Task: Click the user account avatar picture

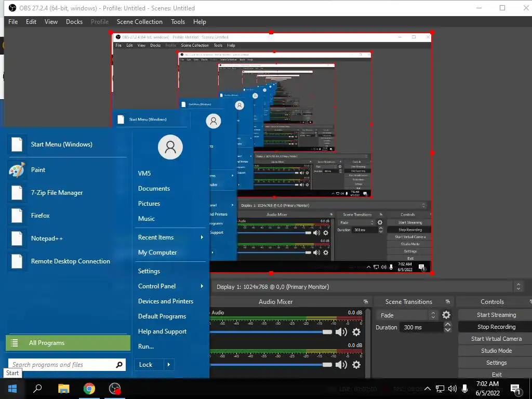Action: [x=170, y=147]
